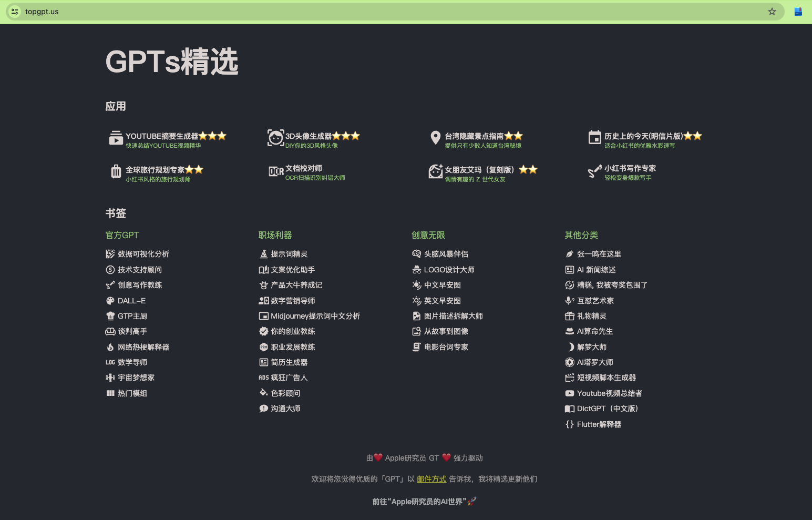Open the 糟糕, 我被夸奖包围了 bookmark
The image size is (812, 520).
tap(612, 285)
